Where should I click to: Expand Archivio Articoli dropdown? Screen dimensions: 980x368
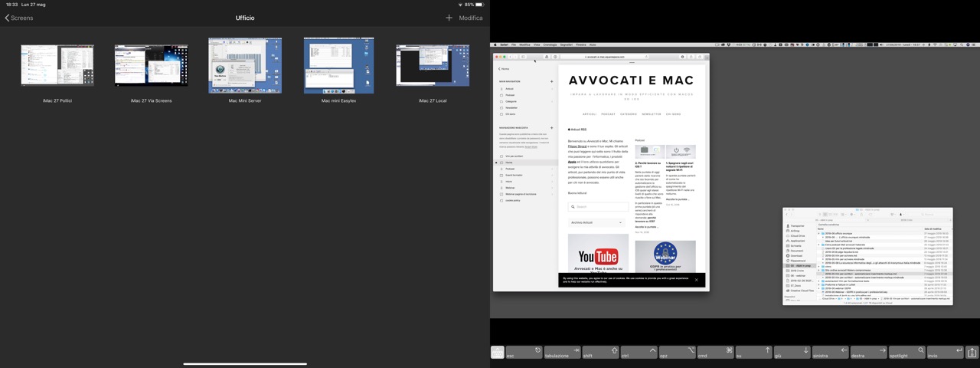coord(597,222)
